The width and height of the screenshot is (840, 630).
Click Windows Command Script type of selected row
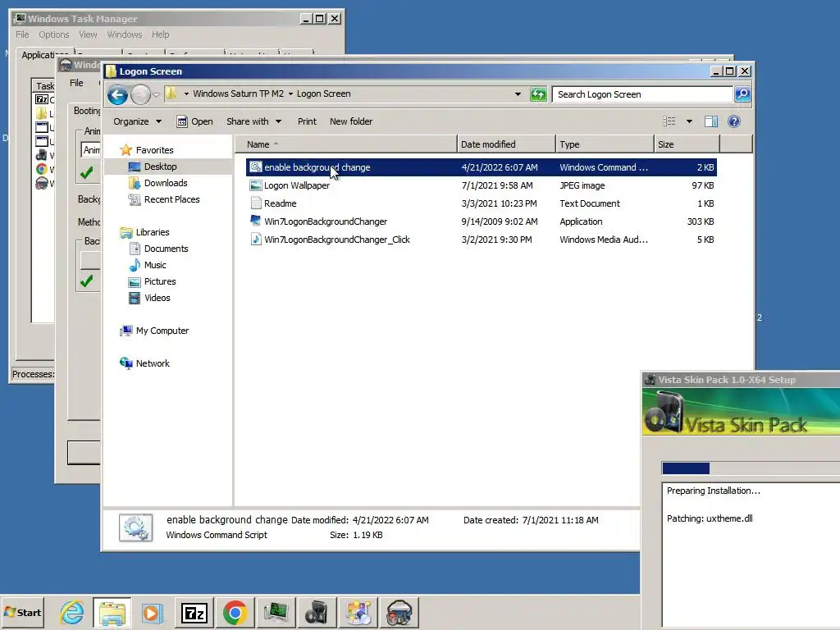(604, 167)
